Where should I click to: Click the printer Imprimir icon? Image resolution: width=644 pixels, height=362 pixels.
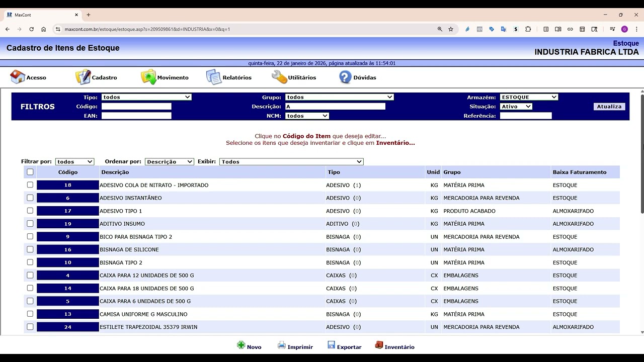click(x=282, y=345)
